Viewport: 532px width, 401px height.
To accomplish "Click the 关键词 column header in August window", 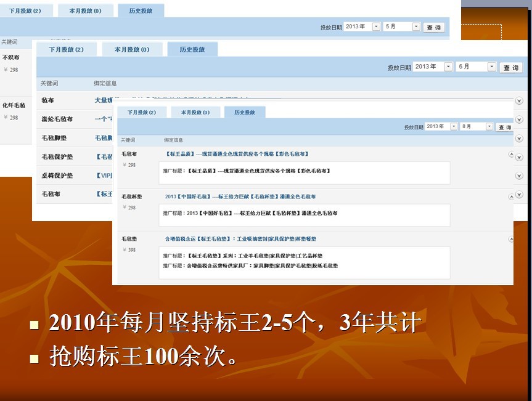I will 128,140.
